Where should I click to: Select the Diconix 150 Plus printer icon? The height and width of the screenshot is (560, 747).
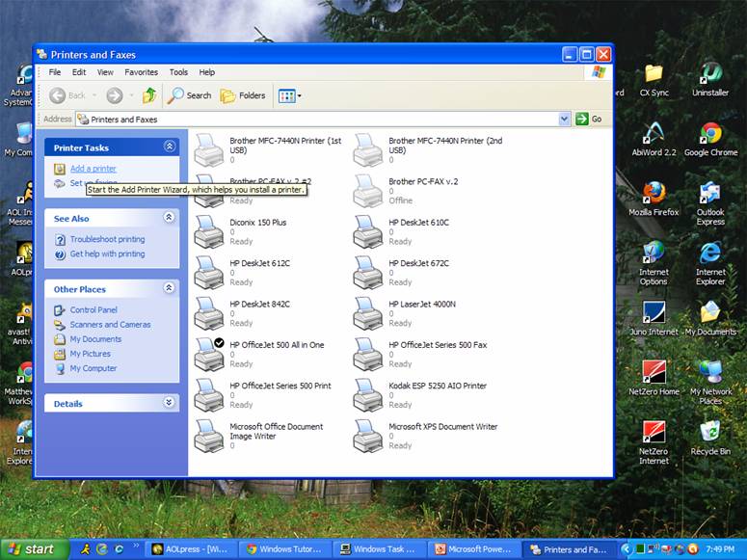(x=208, y=231)
